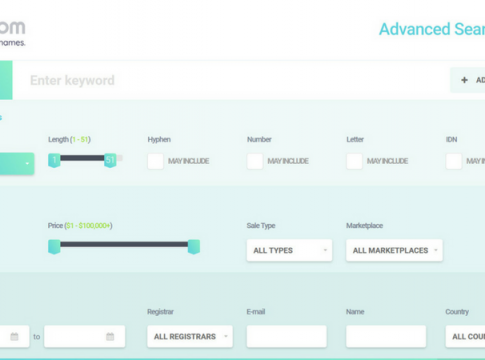The height and width of the screenshot is (360, 485).
Task: Click the Registrar label text
Action: click(160, 312)
